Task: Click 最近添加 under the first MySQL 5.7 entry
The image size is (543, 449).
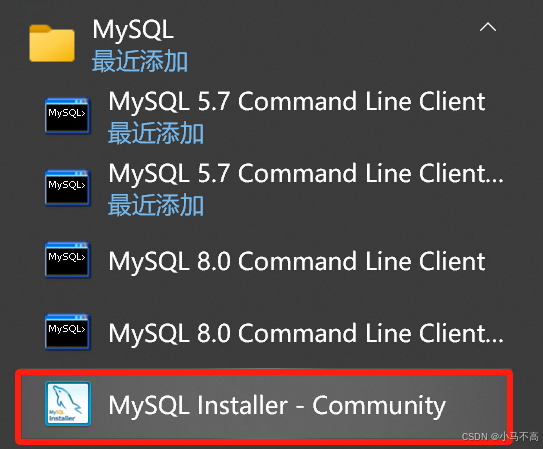Action: [156, 133]
